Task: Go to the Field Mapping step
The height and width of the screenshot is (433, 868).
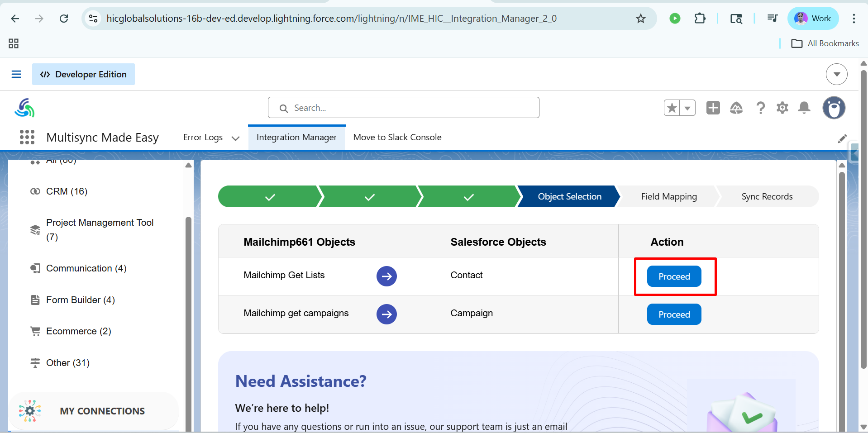Action: (x=669, y=196)
